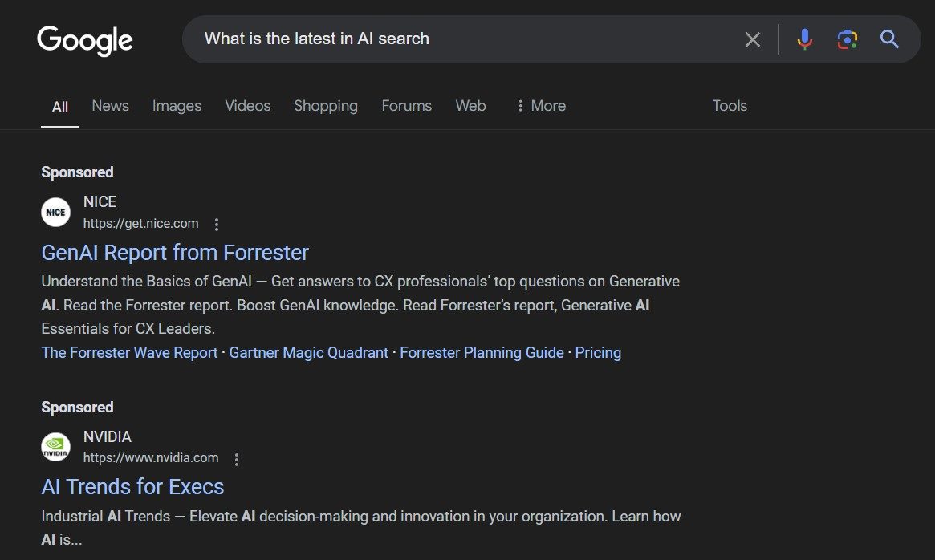Open the Forrester Planning Guide sitelink

[482, 352]
